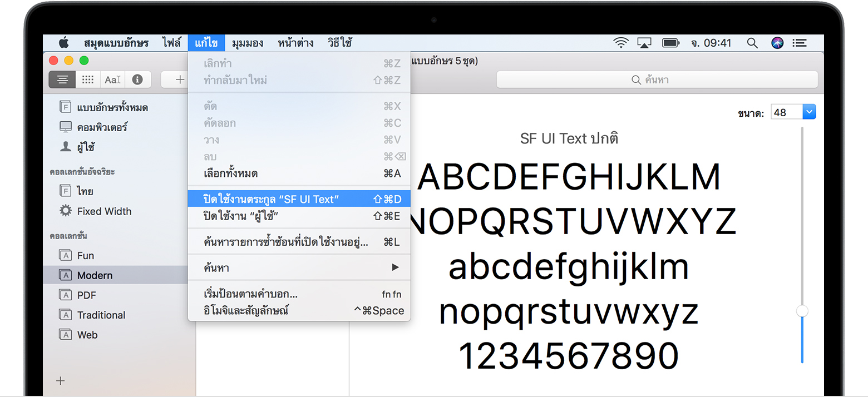The image size is (868, 397).
Task: Choose อิโมจิและสัญลักษณ์ menu item
Action: (299, 311)
